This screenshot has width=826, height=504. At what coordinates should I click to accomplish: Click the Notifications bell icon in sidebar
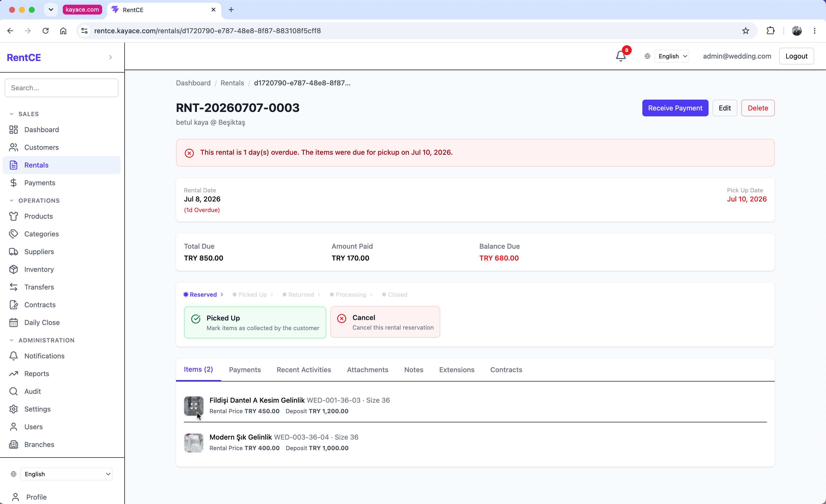tap(13, 356)
